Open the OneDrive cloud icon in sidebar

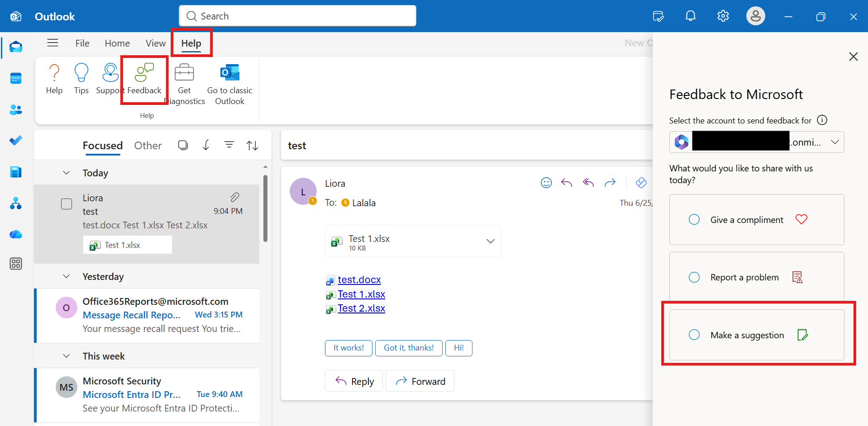point(16,234)
